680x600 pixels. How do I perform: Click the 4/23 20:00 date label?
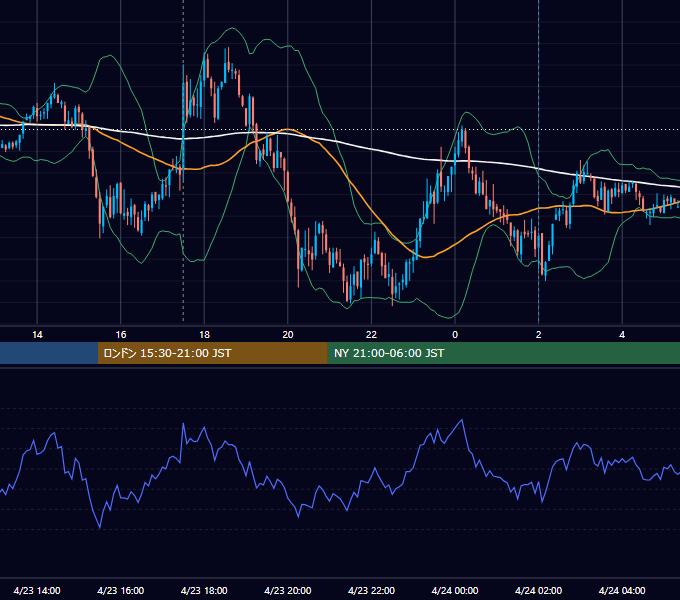pos(288,590)
